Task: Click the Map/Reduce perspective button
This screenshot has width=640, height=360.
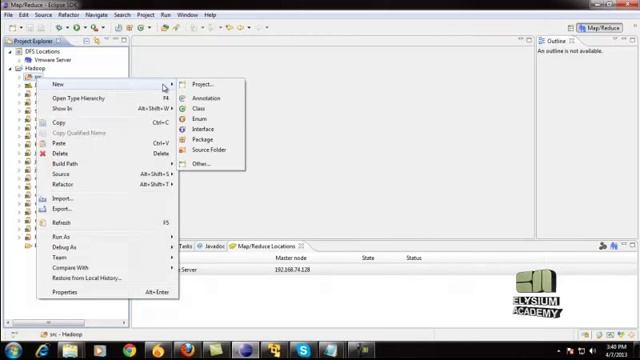Action: pyautogui.click(x=599, y=28)
